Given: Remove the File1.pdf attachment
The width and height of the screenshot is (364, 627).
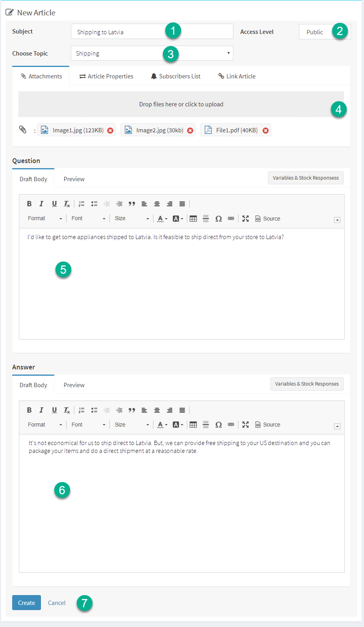Looking at the screenshot, I should pos(266,130).
